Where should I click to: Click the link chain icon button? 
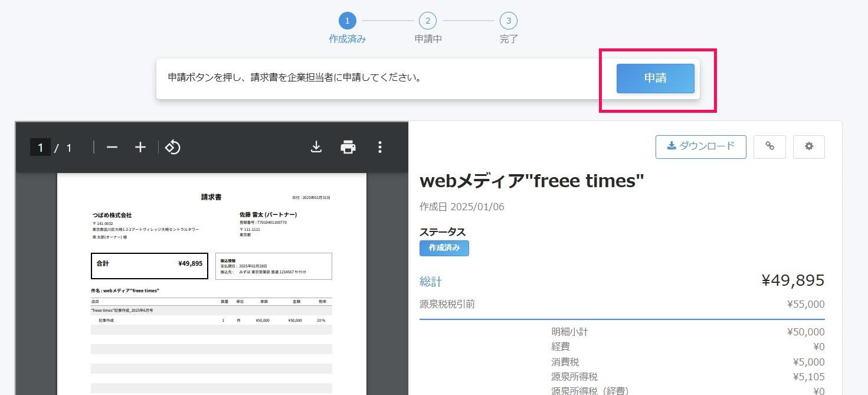coord(769,146)
